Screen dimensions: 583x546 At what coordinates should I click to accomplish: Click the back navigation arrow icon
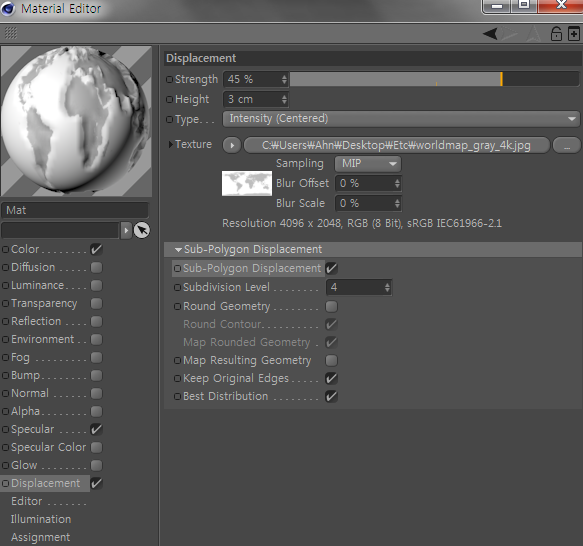pyautogui.click(x=490, y=34)
